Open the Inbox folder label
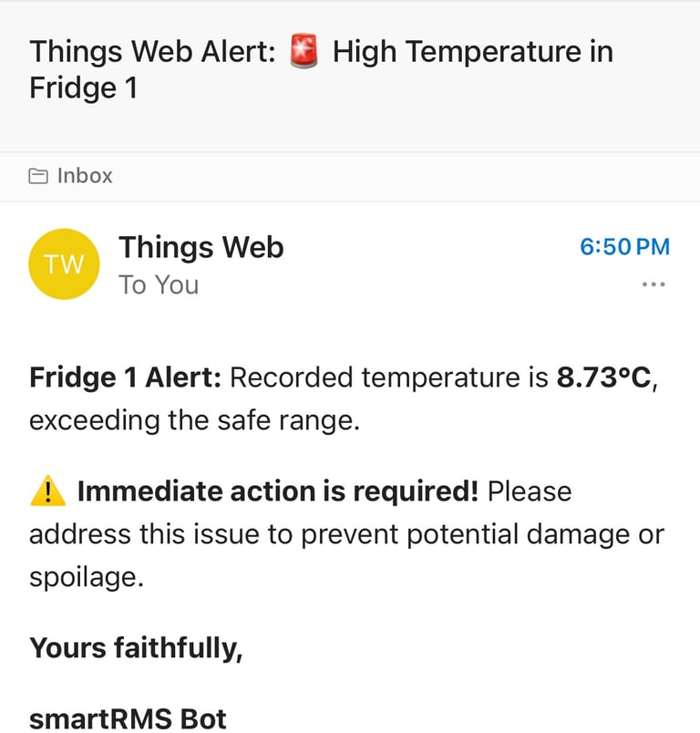The image size is (700, 733). [x=85, y=176]
